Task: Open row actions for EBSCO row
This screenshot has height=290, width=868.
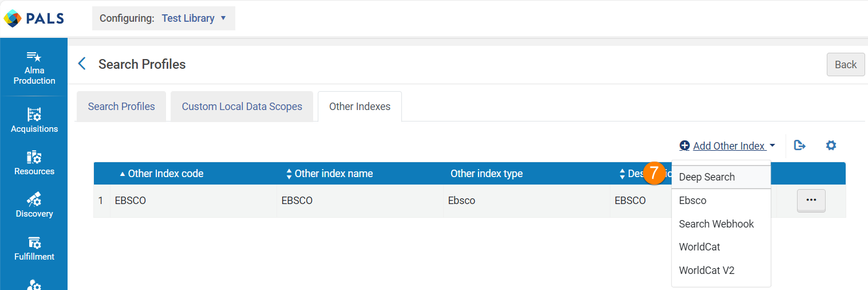Action: [x=811, y=201]
